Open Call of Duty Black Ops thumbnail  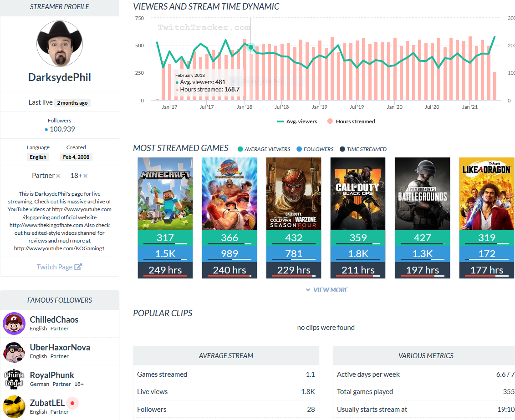(x=358, y=194)
